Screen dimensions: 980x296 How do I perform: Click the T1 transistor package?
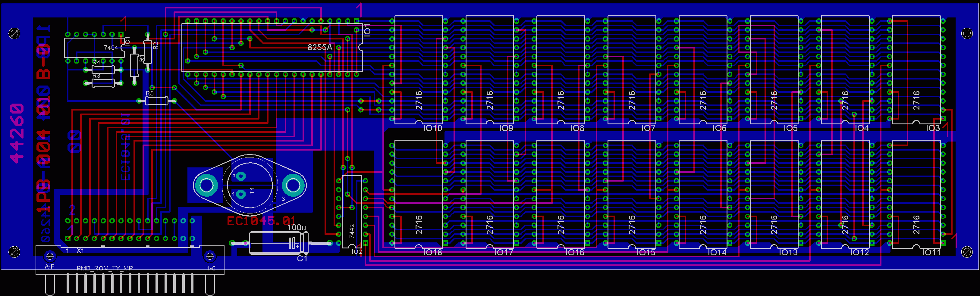(x=250, y=186)
